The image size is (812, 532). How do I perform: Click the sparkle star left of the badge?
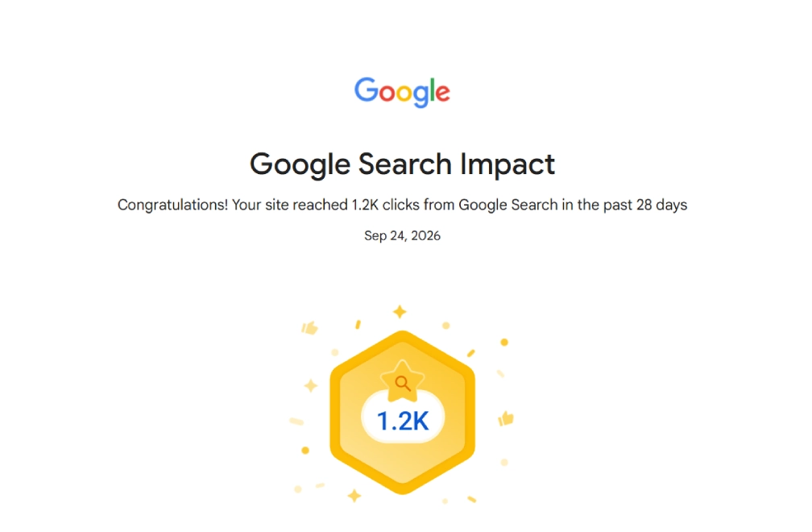pos(311,385)
